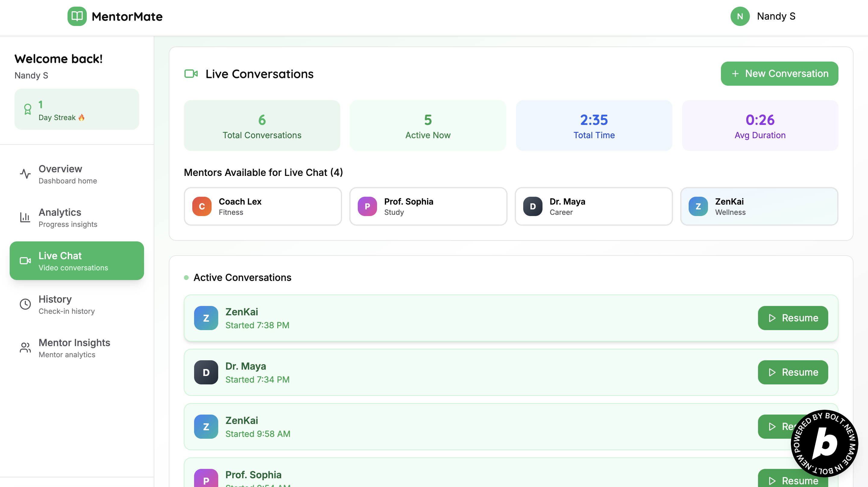Select Live Chat video conversations item

click(77, 261)
